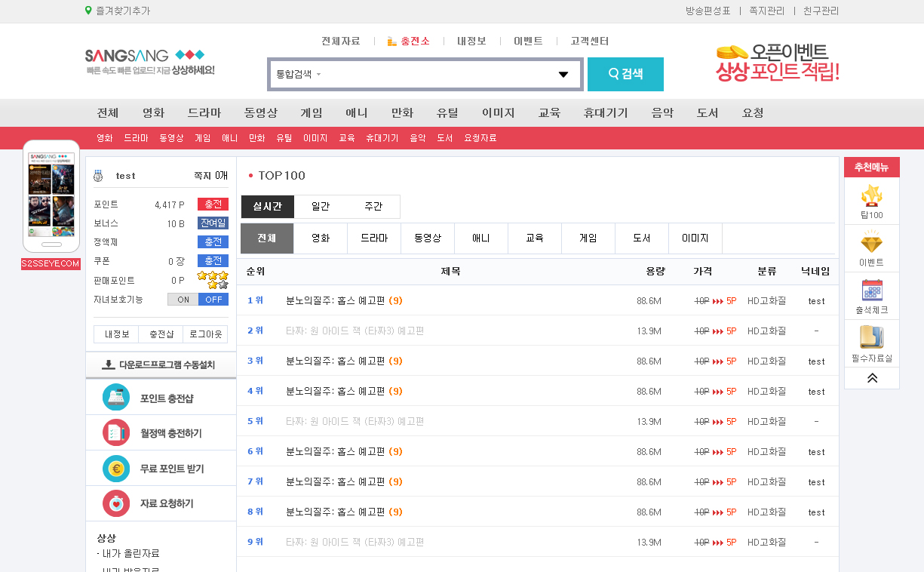The width and height of the screenshot is (924, 572).
Task: Open the 출석체크 calendar icon
Action: [871, 291]
